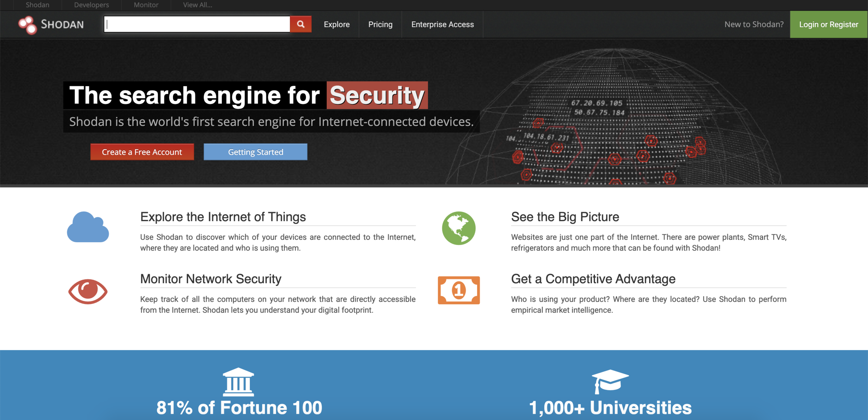Focus the Shodan search input field

[x=197, y=24]
